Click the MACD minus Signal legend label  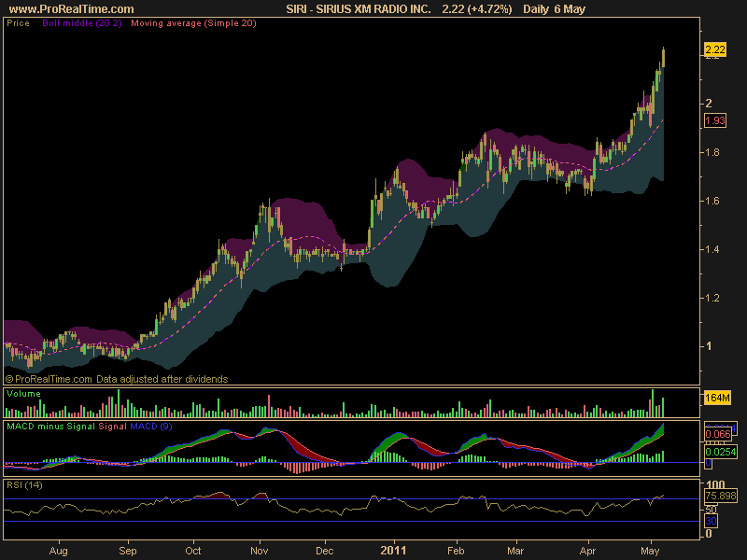51,427
